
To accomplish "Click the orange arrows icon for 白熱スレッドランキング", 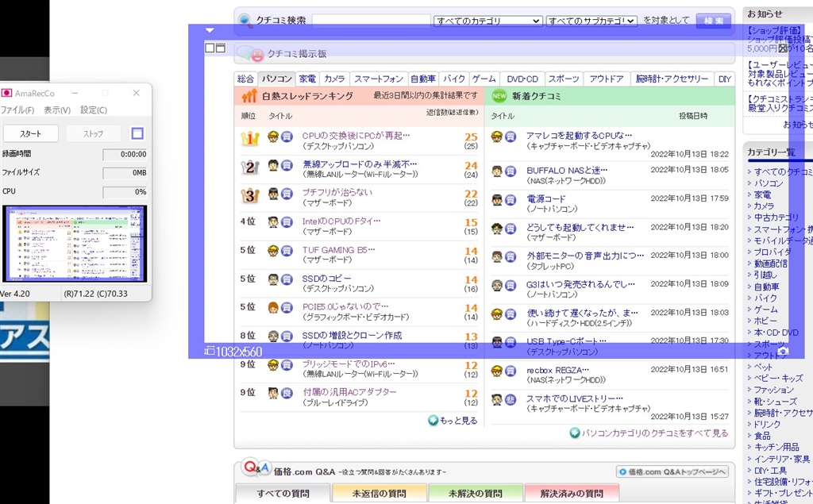I will [x=249, y=96].
